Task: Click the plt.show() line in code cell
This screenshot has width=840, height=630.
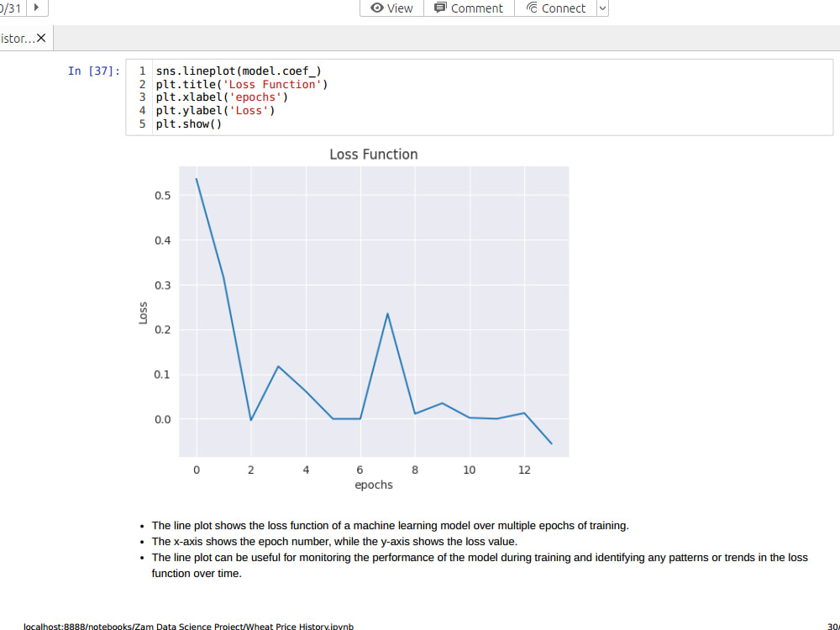Action: click(191, 123)
